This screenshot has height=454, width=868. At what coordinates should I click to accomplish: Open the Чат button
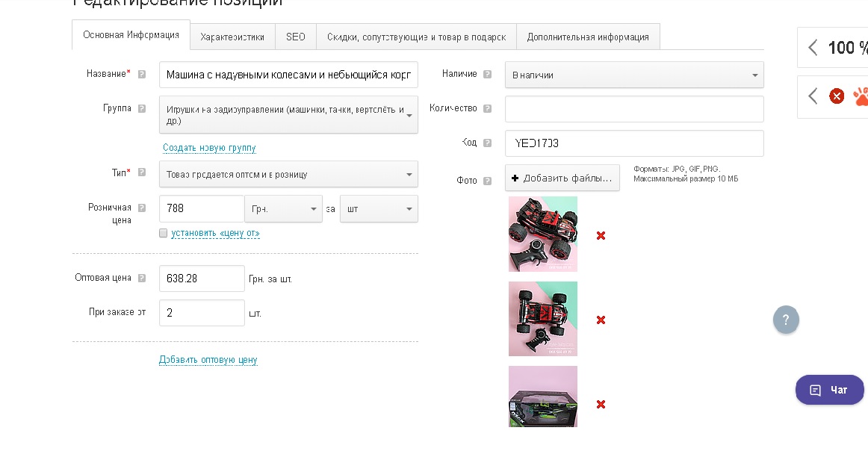pos(830,390)
